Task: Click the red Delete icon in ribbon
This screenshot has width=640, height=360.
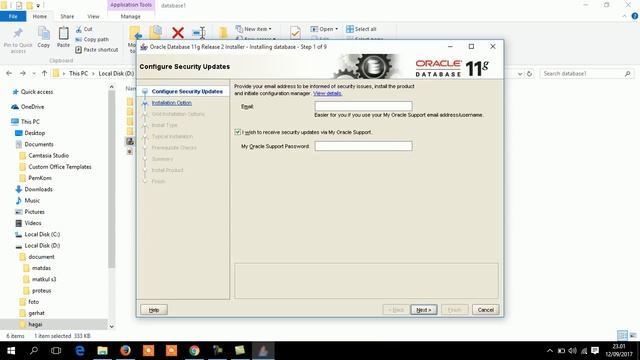Action: pyautogui.click(x=178, y=33)
